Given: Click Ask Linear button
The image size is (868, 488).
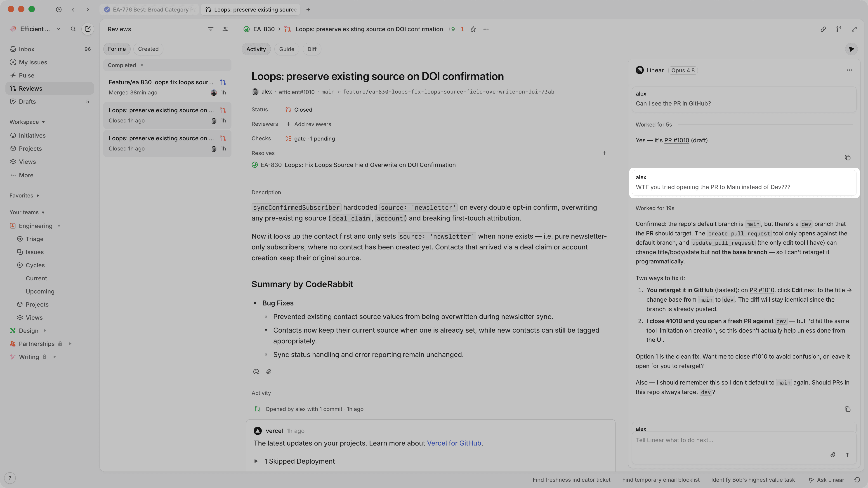Looking at the screenshot, I should coord(827,480).
